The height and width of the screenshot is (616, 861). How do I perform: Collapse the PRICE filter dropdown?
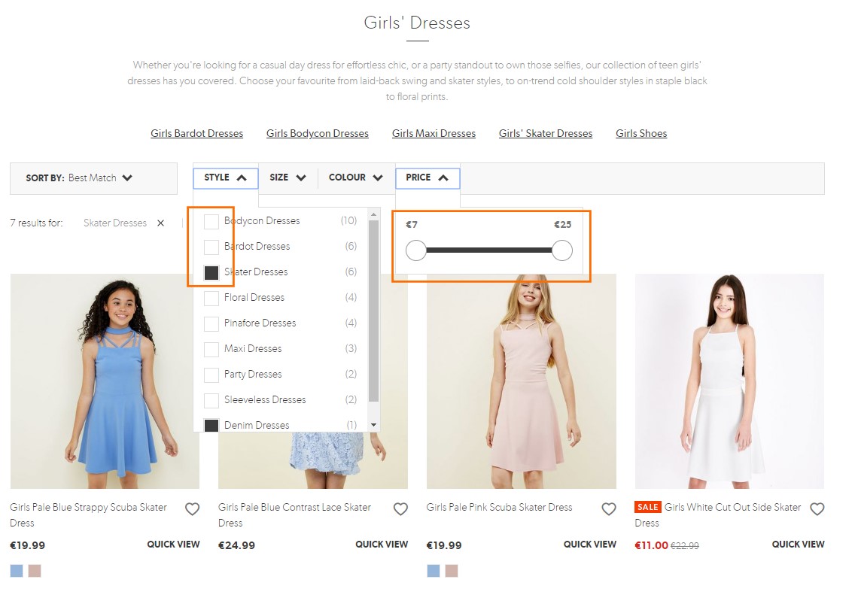coord(427,178)
